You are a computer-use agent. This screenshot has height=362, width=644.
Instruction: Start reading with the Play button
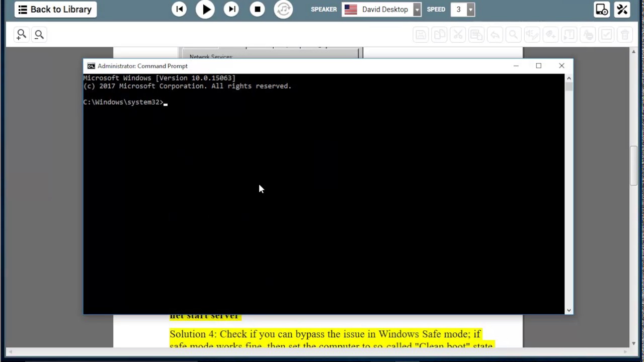205,9
